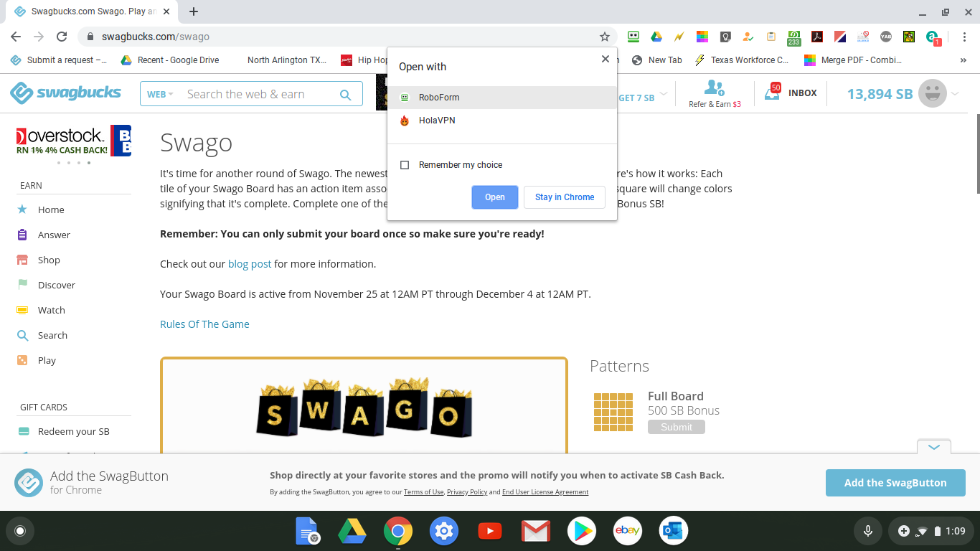Click the Refer & Earn people icon
This screenshot has width=980, height=551.
click(x=714, y=88)
